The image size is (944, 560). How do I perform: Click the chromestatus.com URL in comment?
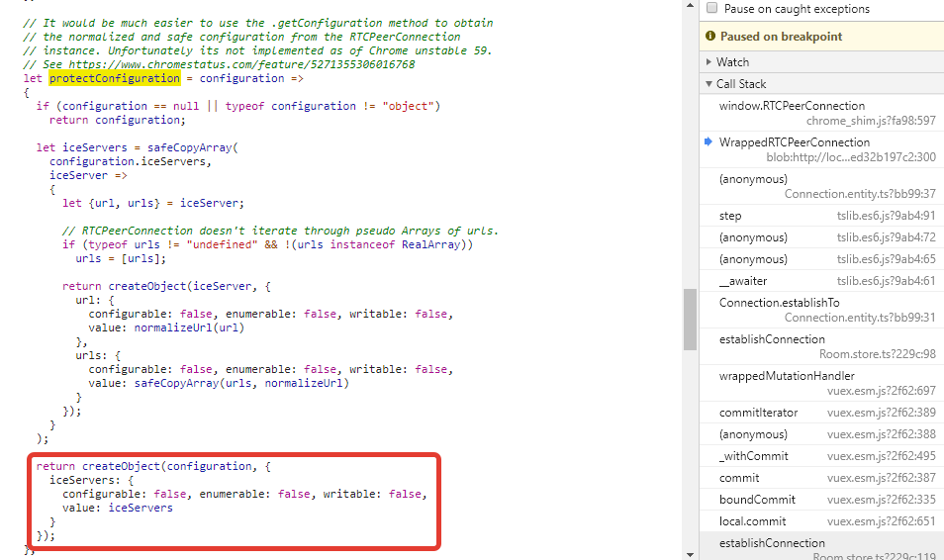pos(241,64)
